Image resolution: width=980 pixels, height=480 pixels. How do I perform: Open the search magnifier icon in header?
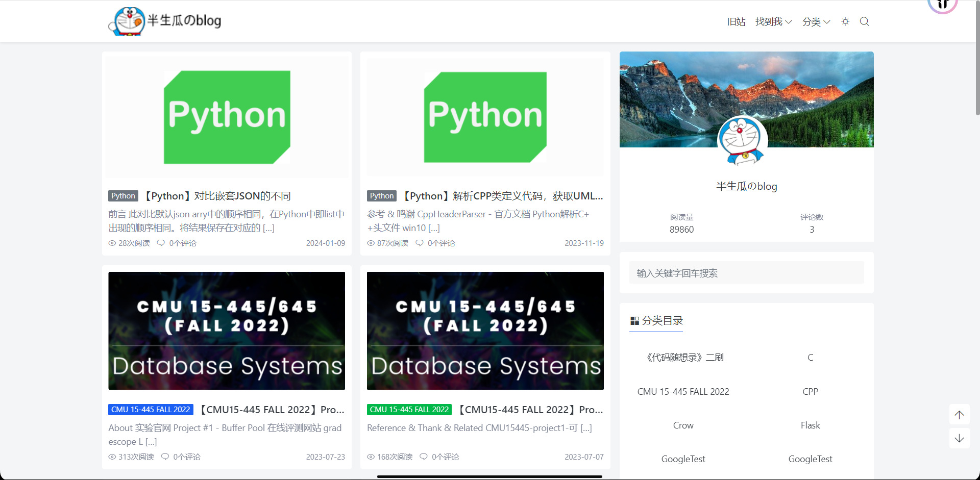tap(864, 21)
